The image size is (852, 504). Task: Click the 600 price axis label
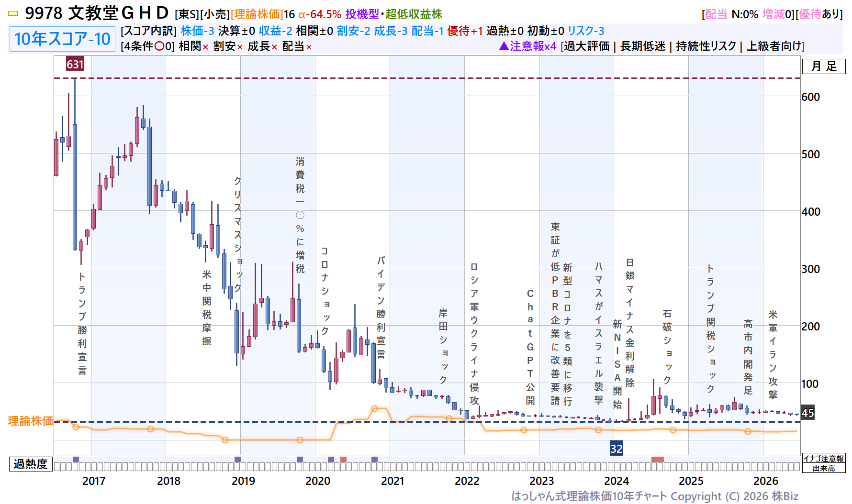(811, 97)
